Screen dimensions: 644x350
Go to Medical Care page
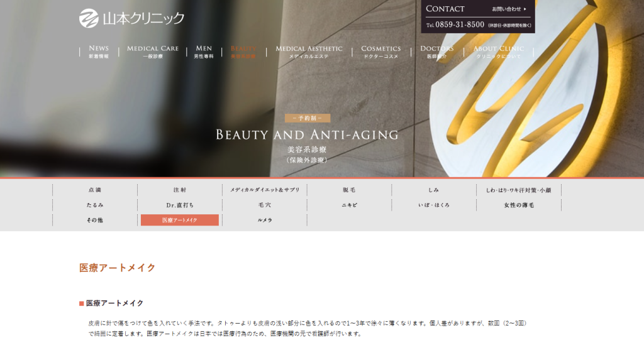153,52
